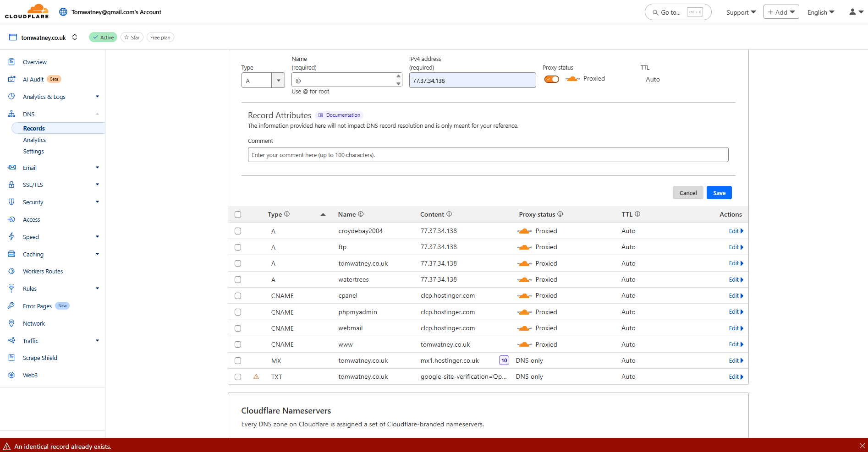The height and width of the screenshot is (452, 868).
Task: Check the cpanel CNAME record checkbox
Action: (238, 296)
